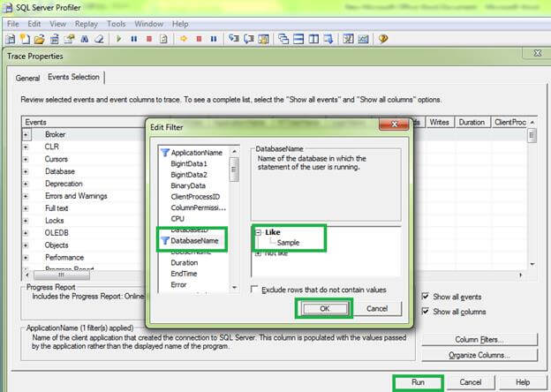Click the events grid vertical scrollbar thumb
The image size is (551, 392).
tap(532, 136)
